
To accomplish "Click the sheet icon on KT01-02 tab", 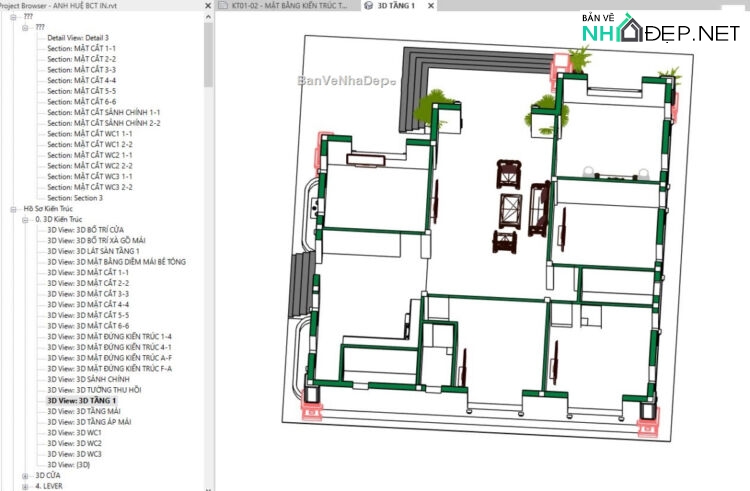I will [223, 6].
